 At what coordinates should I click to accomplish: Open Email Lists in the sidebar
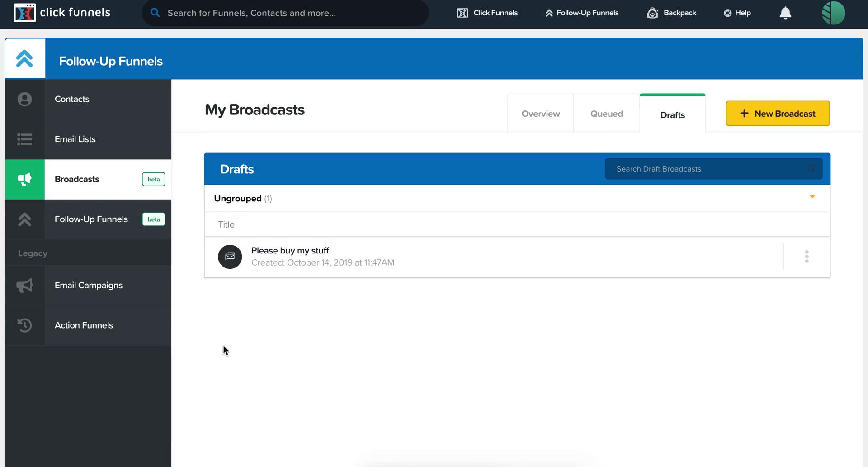(x=88, y=139)
